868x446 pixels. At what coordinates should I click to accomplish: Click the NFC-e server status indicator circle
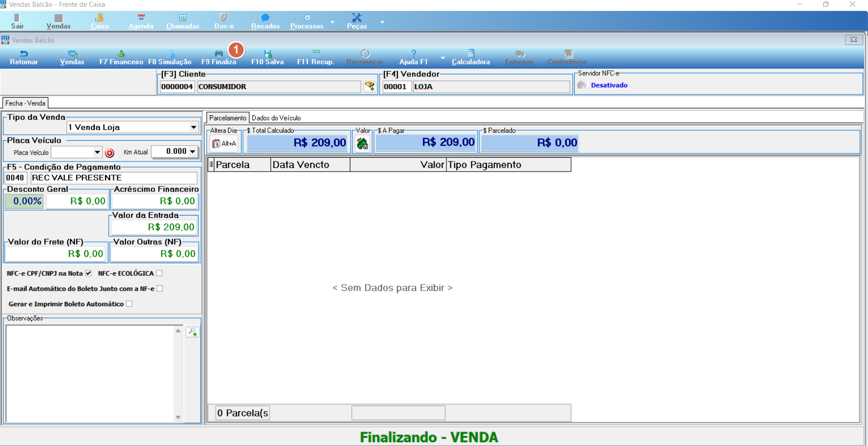coord(582,85)
